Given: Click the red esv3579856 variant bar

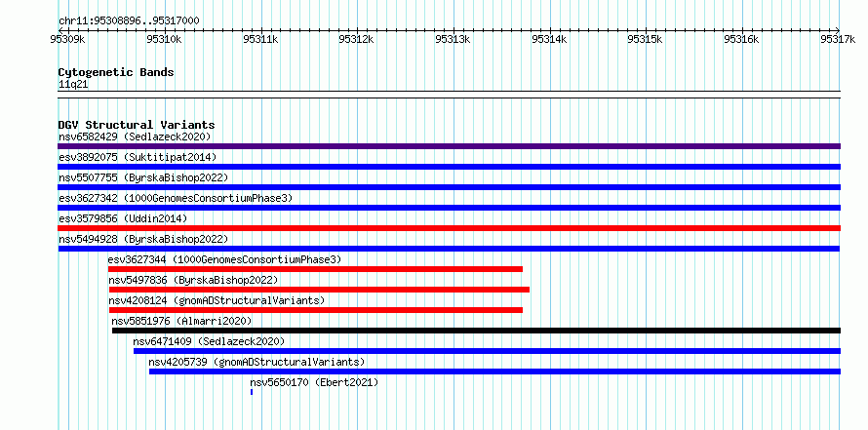Looking at the screenshot, I should coord(449,228).
